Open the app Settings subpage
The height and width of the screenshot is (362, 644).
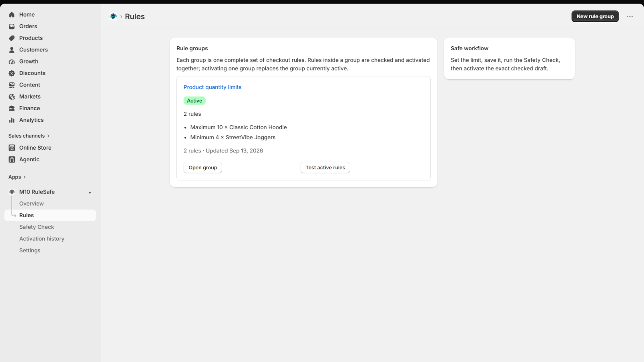(x=30, y=250)
